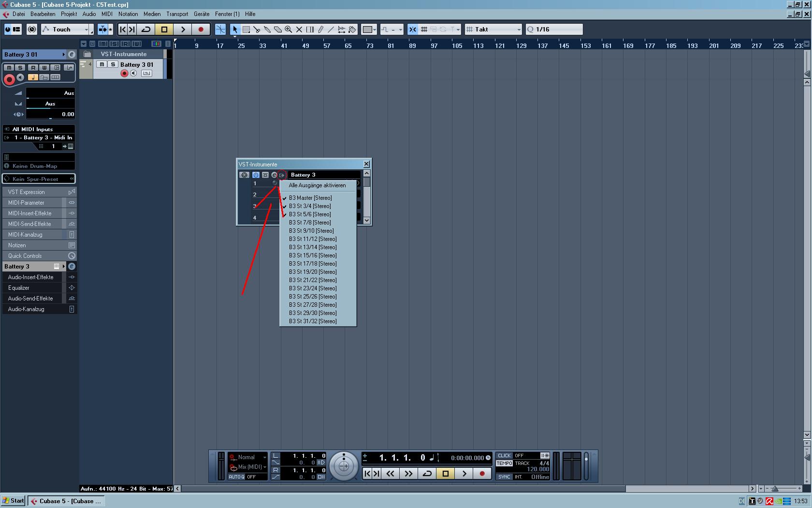Viewport: 812px width, 508px height.
Task: Choose Alle Ausgänge aktivieren
Action: point(318,185)
